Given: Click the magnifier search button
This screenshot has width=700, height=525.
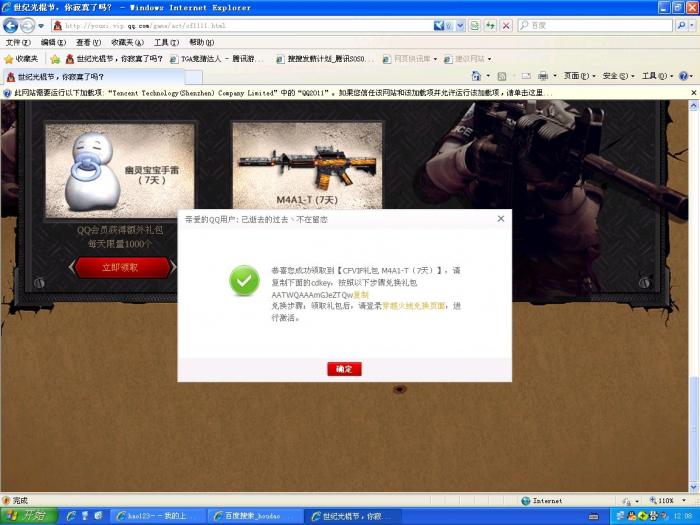Looking at the screenshot, I should (x=680, y=25).
